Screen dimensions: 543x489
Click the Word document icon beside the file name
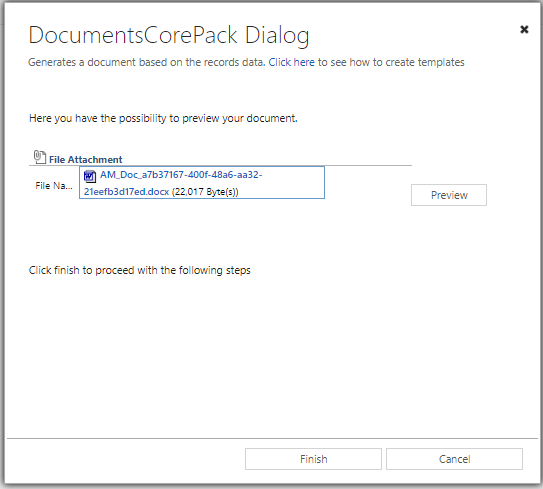tap(90, 176)
